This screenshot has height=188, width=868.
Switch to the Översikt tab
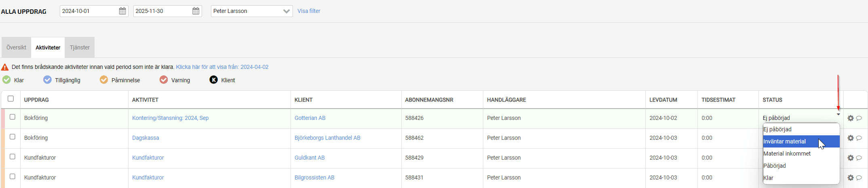tap(16, 47)
